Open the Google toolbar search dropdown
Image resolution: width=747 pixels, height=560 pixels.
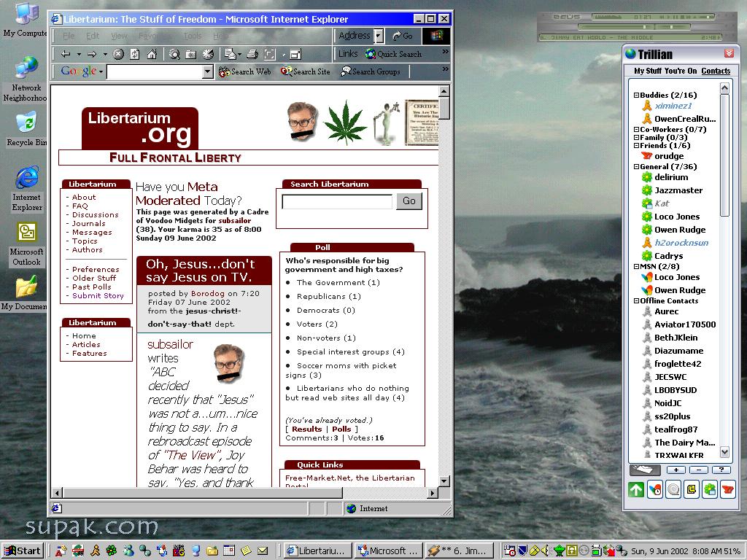click(207, 71)
